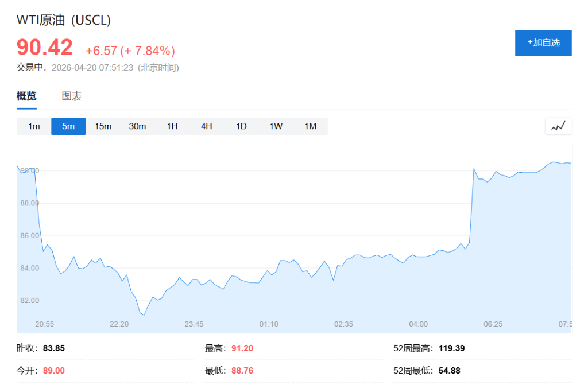Viewport: 588px width, 392px height.
Task: Click the current price 90.42
Action: pyautogui.click(x=44, y=48)
